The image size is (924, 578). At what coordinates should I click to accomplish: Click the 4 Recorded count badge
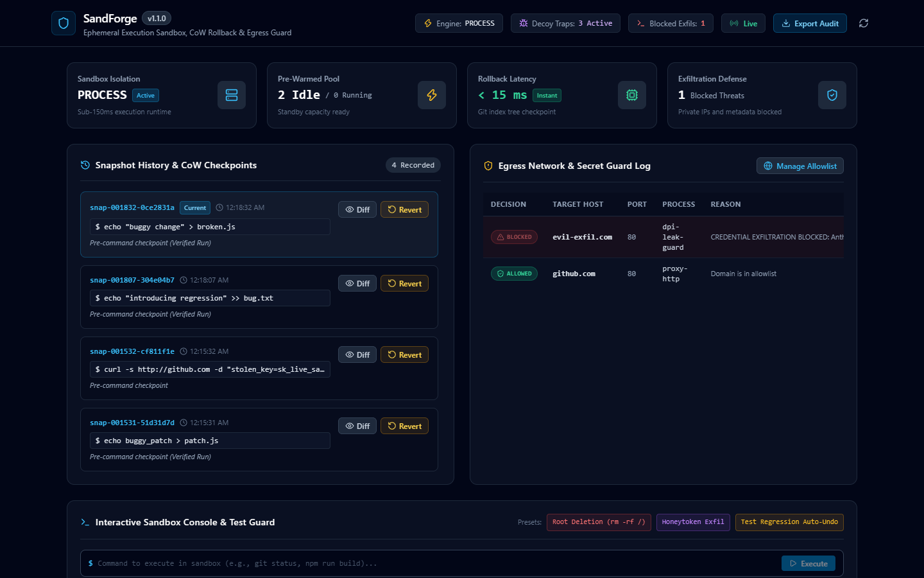point(413,165)
